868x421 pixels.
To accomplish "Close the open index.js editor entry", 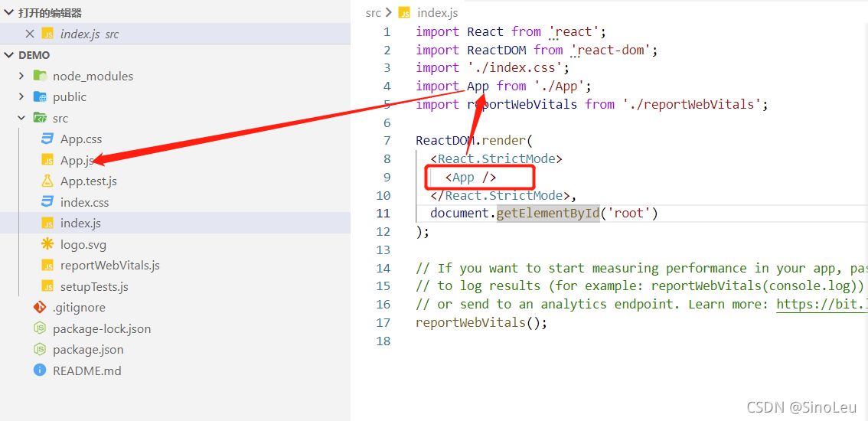I will coord(30,34).
